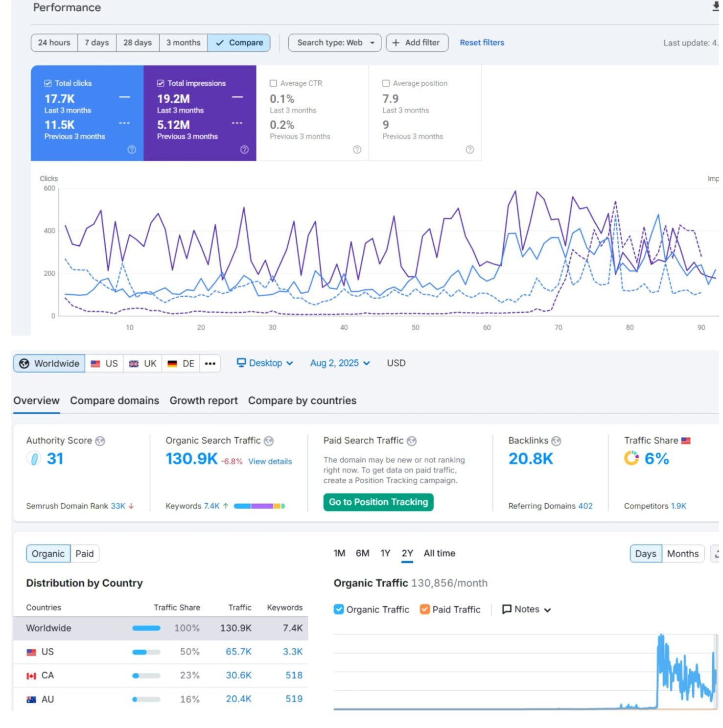Click help icon in Total clicks card

coord(132,150)
